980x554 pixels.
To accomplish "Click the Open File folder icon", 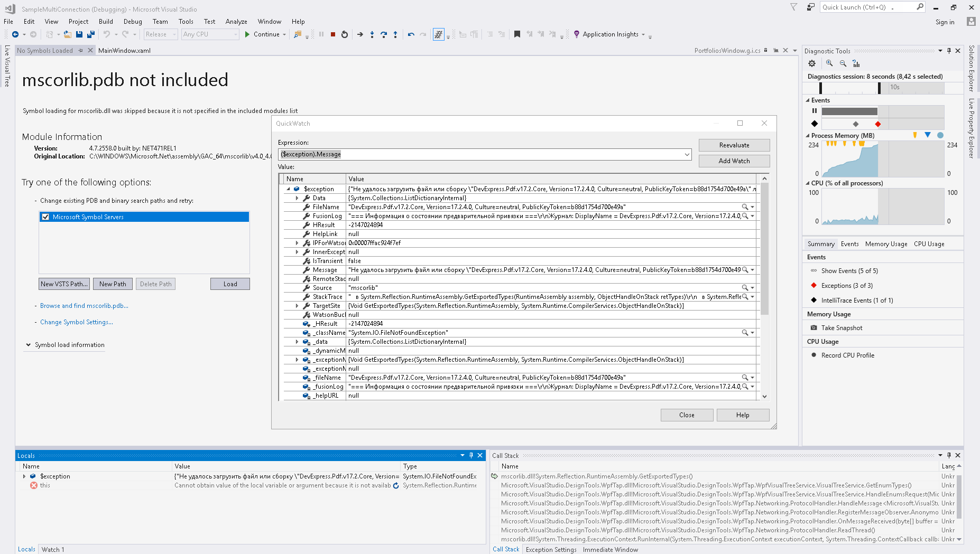I will click(x=68, y=34).
